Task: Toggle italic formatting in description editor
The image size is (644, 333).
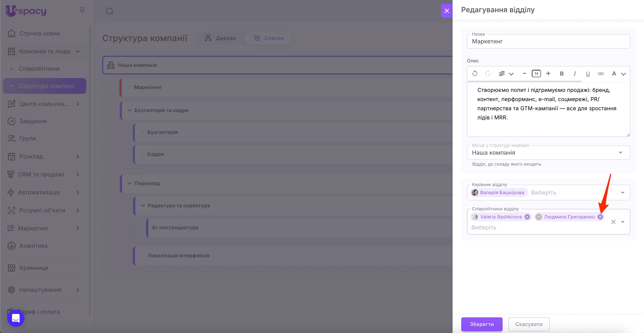Action: 575,73
